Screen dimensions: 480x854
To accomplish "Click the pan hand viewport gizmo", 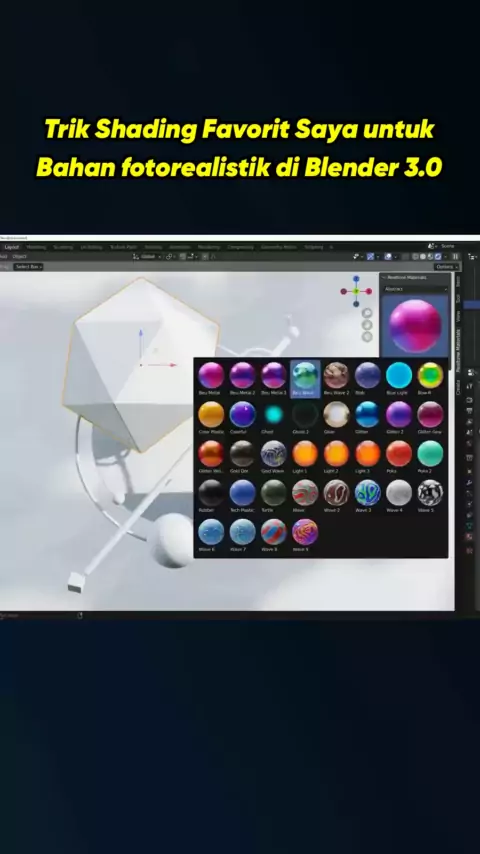I will [367, 325].
